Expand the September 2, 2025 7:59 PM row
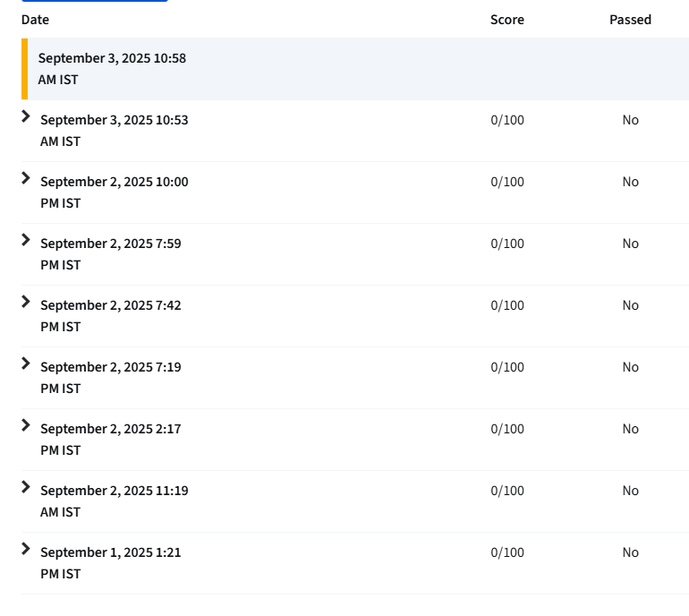This screenshot has width=689, height=616. [26, 240]
